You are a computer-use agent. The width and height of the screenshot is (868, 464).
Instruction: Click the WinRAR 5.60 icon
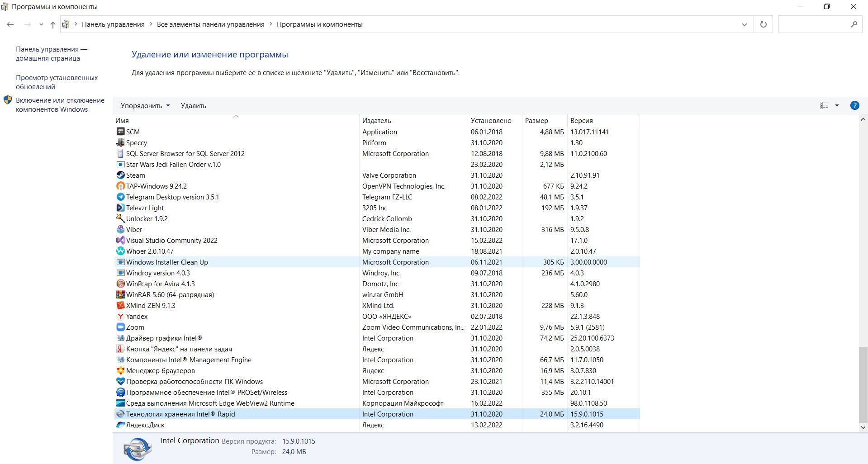click(x=120, y=294)
